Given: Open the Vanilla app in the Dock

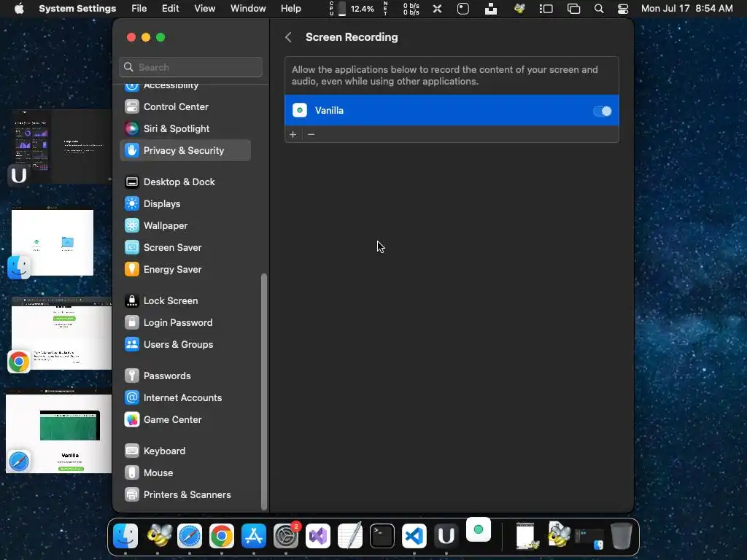Looking at the screenshot, I should pyautogui.click(x=479, y=529).
